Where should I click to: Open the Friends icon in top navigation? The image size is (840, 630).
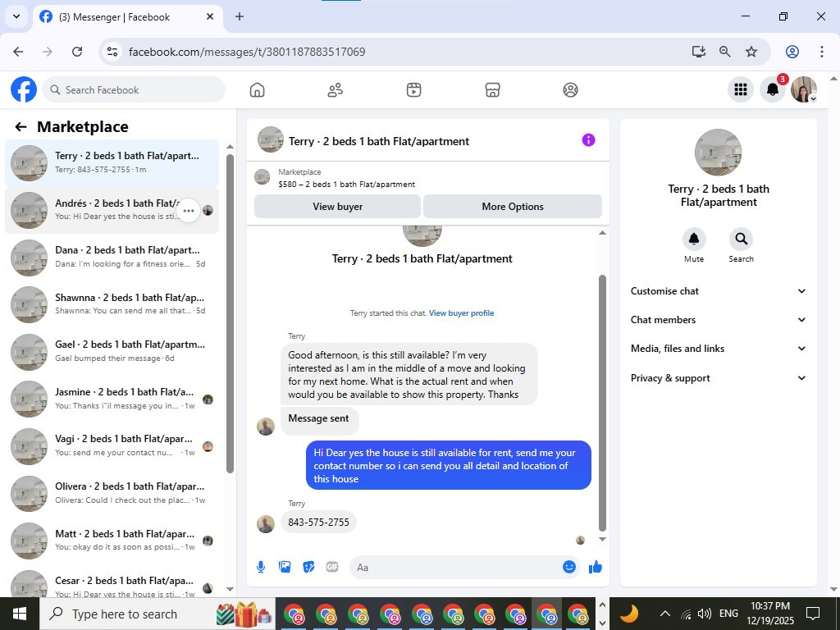[x=336, y=90]
